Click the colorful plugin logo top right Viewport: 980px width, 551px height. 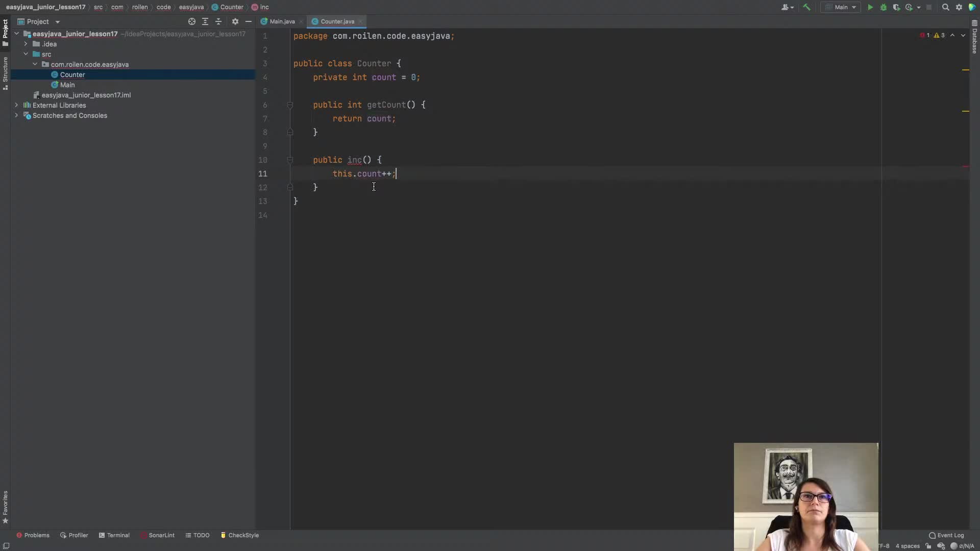pos(972,7)
